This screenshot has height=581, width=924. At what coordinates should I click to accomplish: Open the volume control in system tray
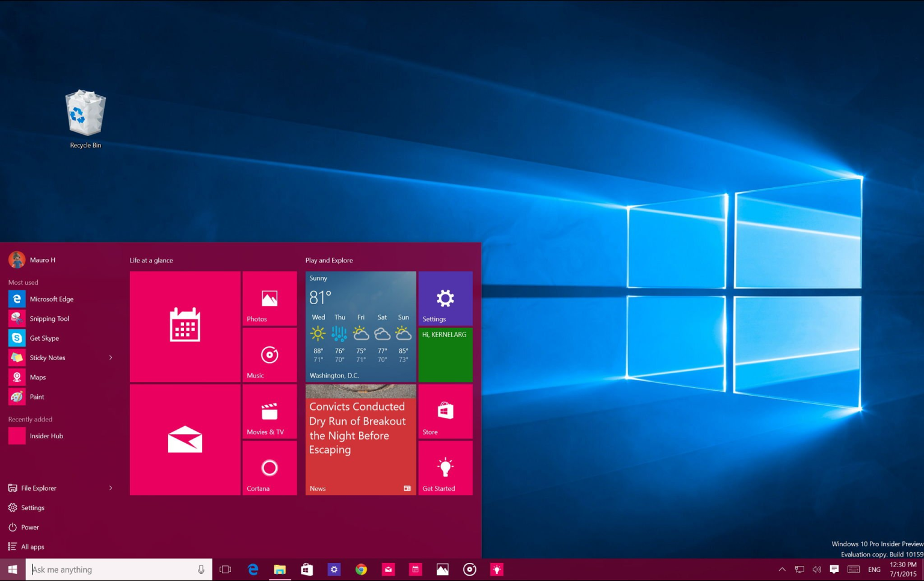point(817,570)
